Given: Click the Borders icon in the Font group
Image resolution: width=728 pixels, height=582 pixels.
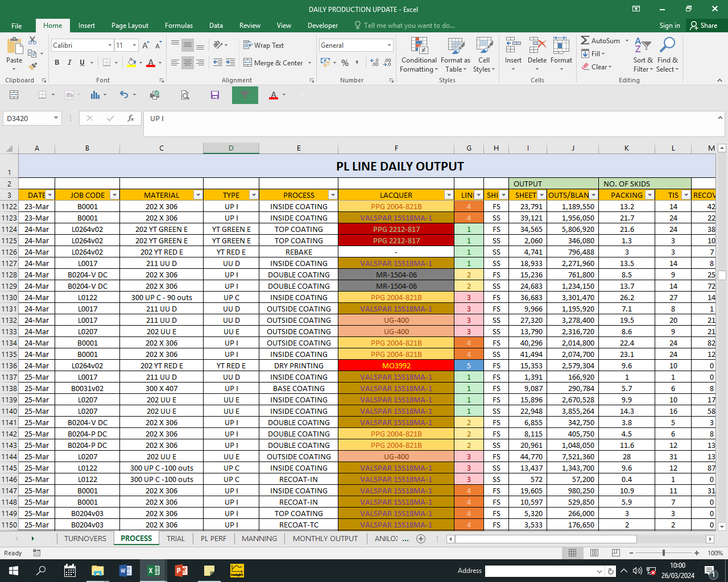Looking at the screenshot, I should pyautogui.click(x=107, y=63).
